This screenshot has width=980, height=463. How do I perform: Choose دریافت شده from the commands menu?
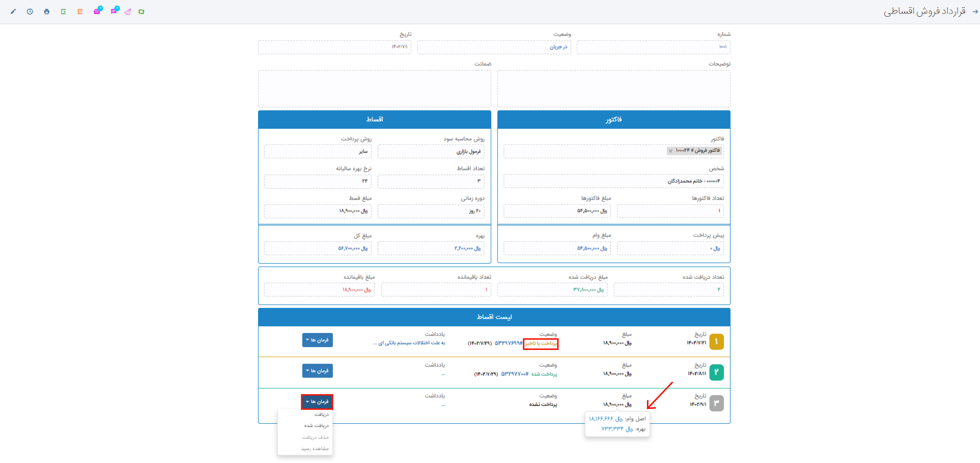(x=316, y=426)
